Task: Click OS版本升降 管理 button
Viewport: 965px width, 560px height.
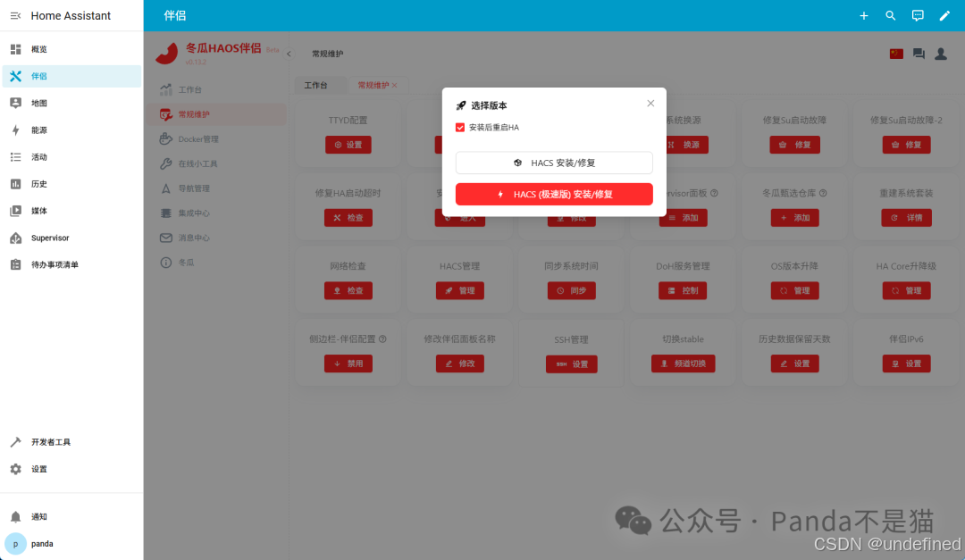Action: pyautogui.click(x=794, y=290)
